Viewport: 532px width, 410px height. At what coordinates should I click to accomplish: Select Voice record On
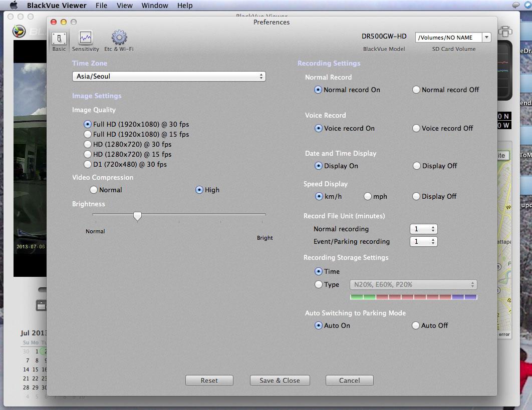pos(318,128)
